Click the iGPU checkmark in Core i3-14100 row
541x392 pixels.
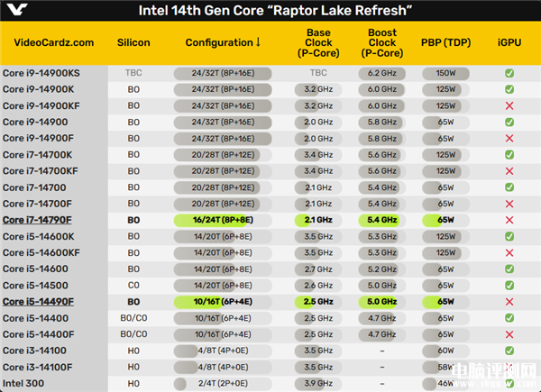(x=509, y=351)
